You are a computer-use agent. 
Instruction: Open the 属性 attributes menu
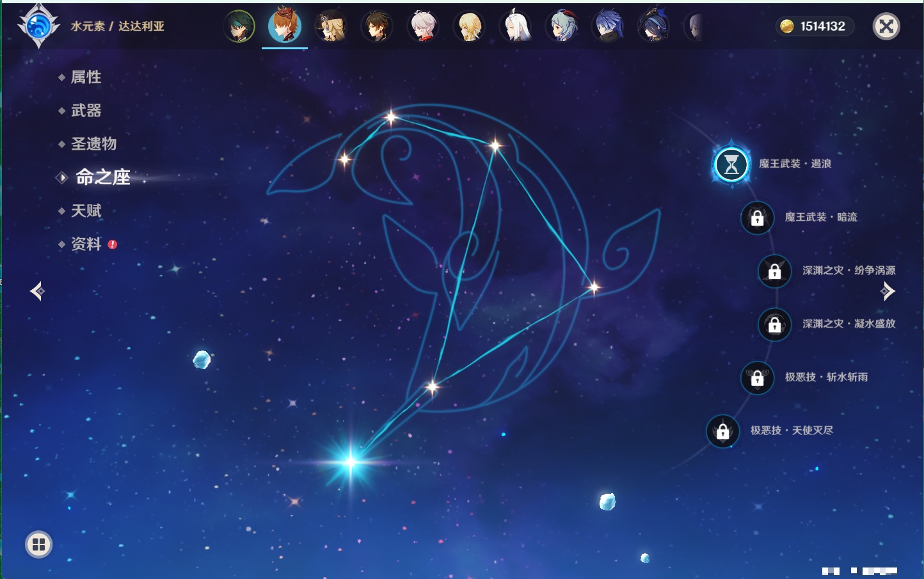click(x=86, y=77)
